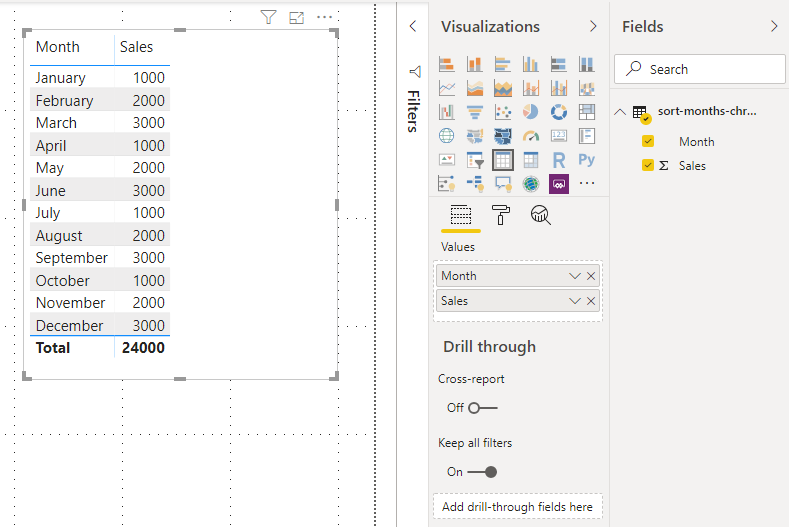Uncheck the Sales field checkbox

[x=648, y=165]
